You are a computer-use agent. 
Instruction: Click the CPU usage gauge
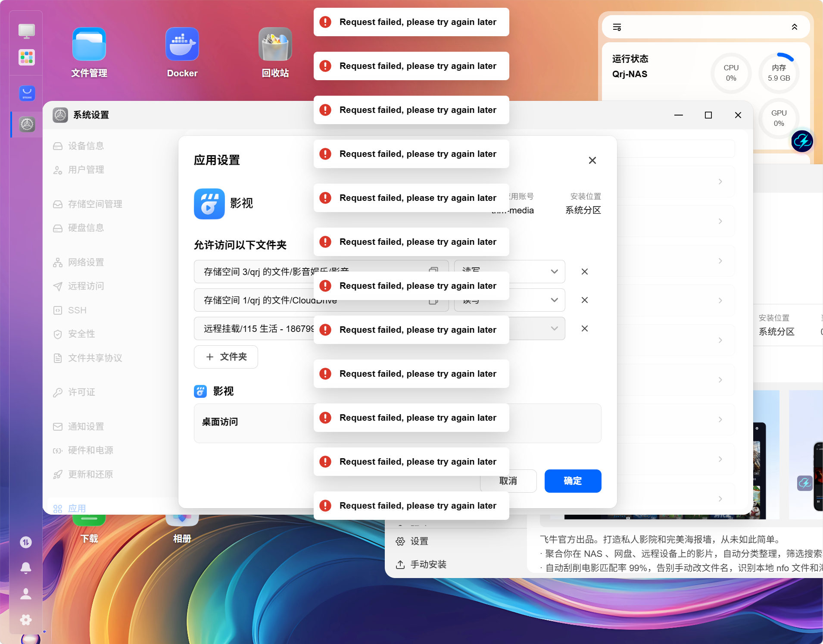point(731,73)
